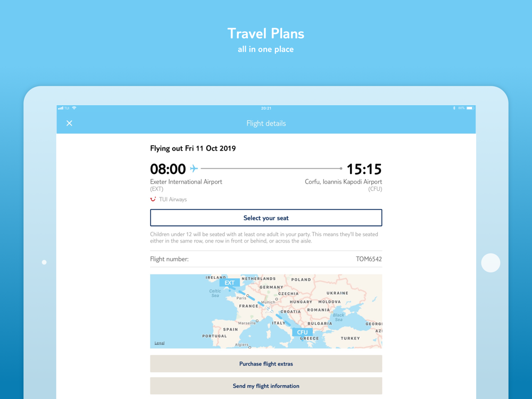Screen dimensions: 532x399
Task: Tap the plane icon on map route
Action: click(x=269, y=310)
